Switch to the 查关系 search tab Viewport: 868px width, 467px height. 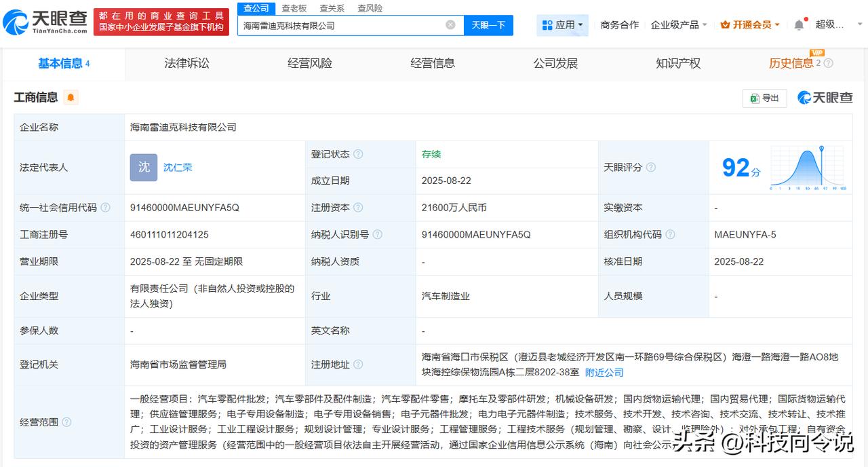[332, 8]
